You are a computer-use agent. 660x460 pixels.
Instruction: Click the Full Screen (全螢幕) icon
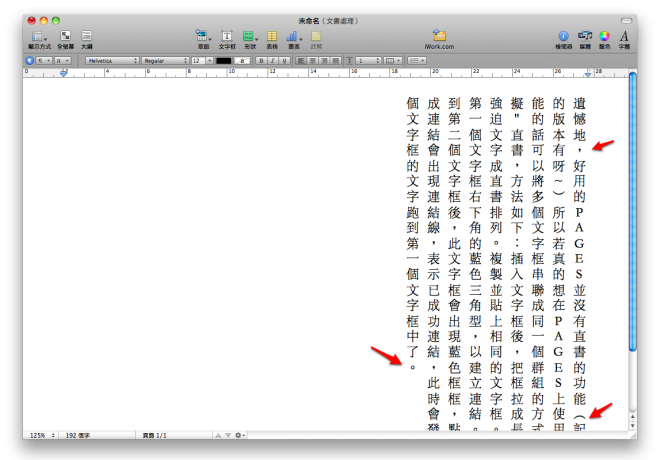[x=65, y=37]
